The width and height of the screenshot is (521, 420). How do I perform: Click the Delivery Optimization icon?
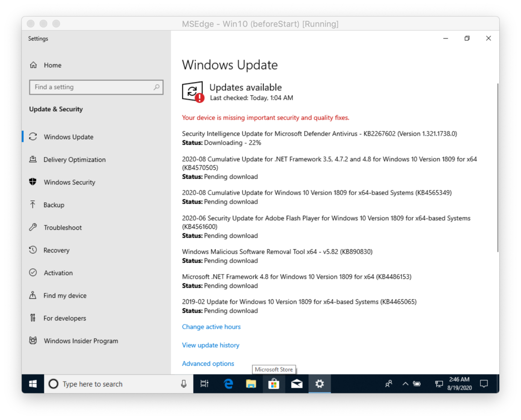(x=33, y=159)
